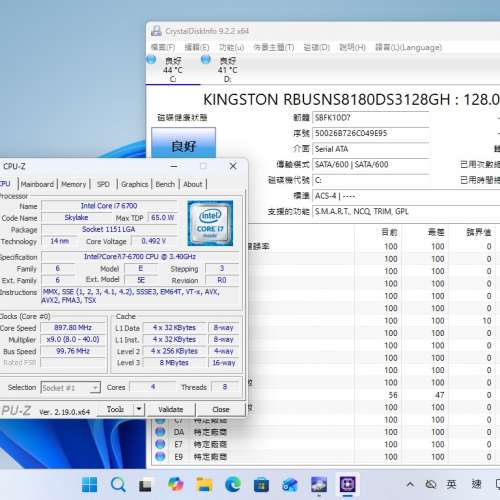Open the Windows Start menu
Image resolution: width=500 pixels, height=500 pixels.
click(89, 484)
